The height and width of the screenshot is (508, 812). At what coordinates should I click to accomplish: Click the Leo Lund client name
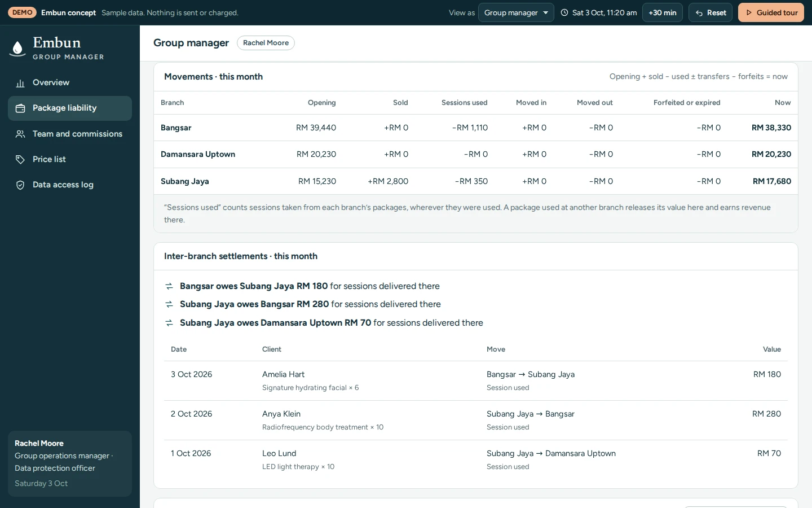click(x=279, y=453)
